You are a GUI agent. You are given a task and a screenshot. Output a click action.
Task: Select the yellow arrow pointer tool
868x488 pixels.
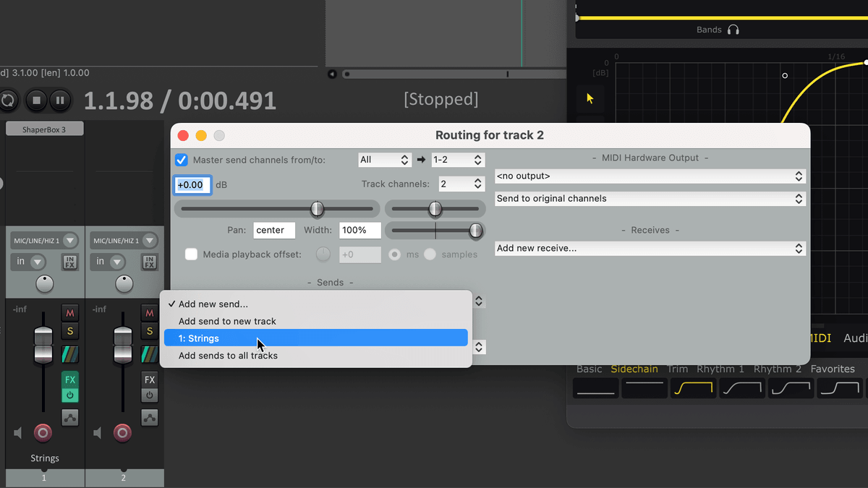[590, 98]
